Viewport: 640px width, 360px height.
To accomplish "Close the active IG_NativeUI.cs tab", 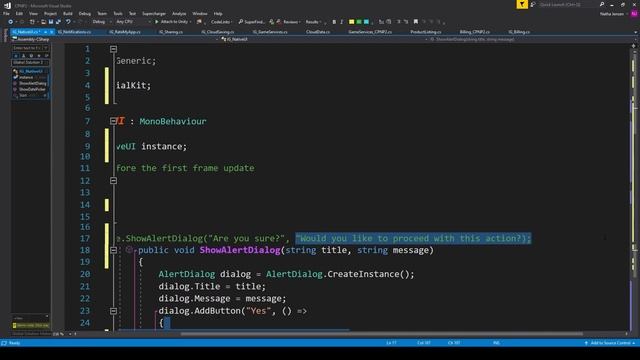I will click(51, 31).
